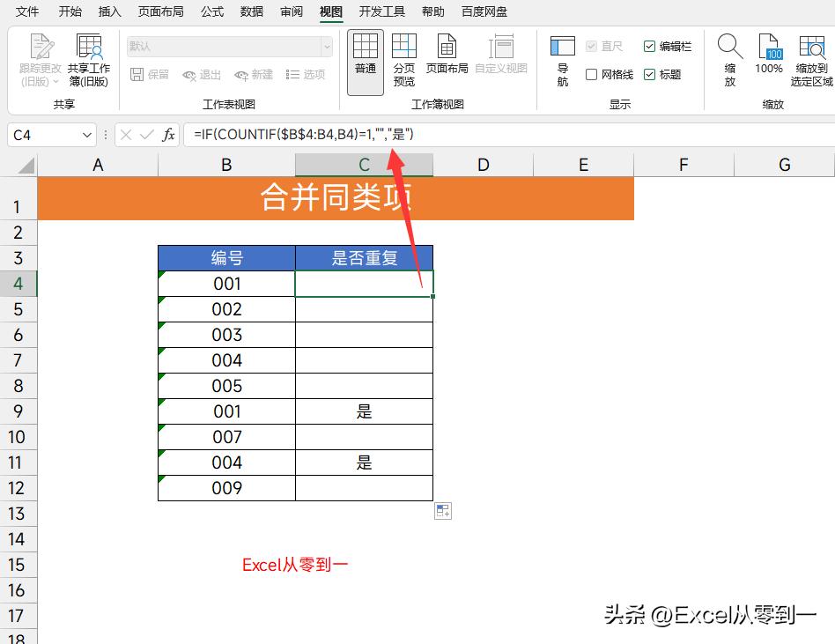Expand the 默认 sheet view dropdown
Screen dimensions: 835x644
coord(327,46)
